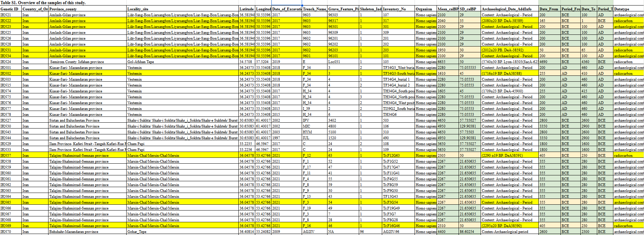Click the 'Tr.F19G49' inventory cell
The image size is (644, 235).
[398, 208]
